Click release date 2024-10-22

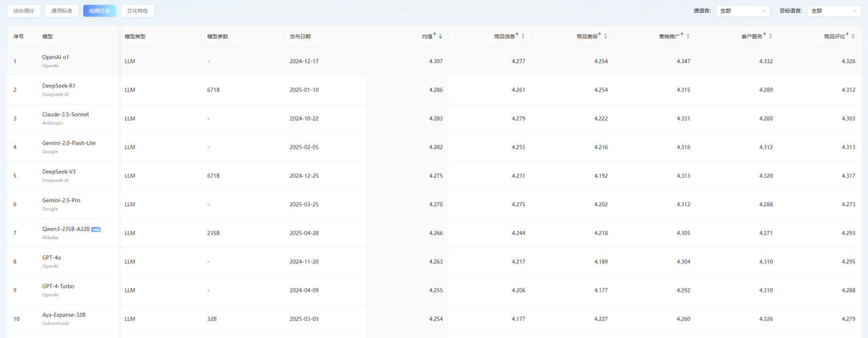(x=304, y=118)
